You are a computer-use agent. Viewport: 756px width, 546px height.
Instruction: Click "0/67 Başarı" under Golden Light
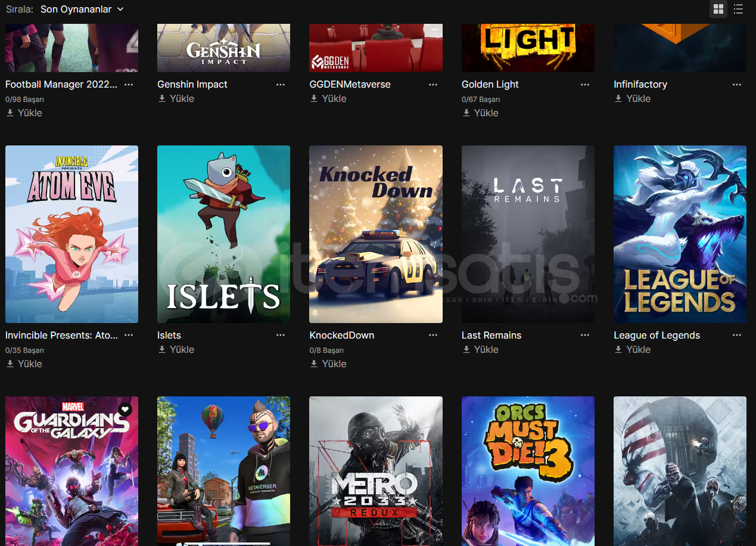point(481,100)
